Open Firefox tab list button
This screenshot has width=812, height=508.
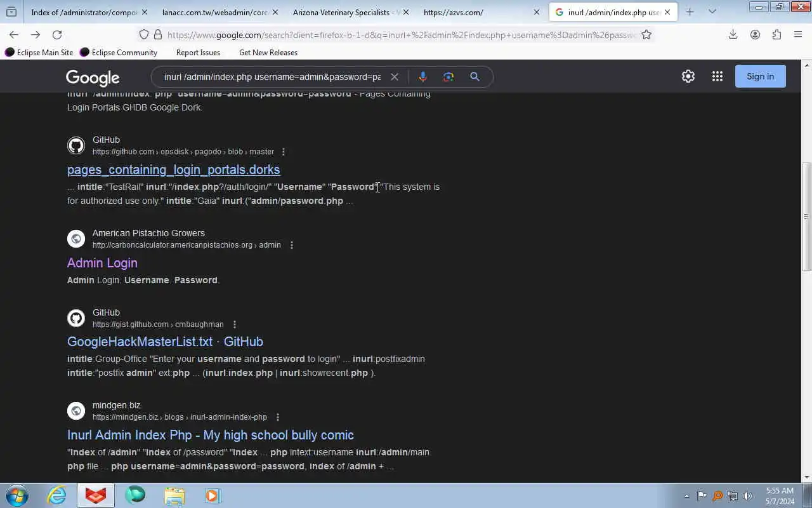coord(11,12)
